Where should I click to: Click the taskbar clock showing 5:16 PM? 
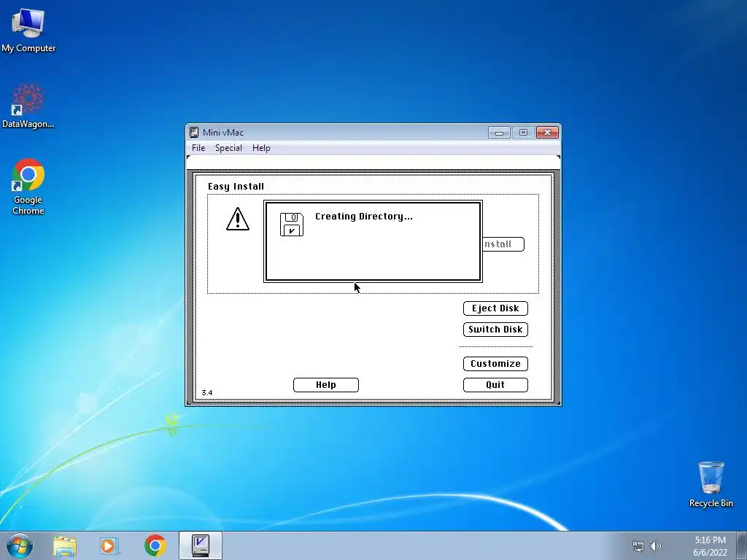(710, 546)
